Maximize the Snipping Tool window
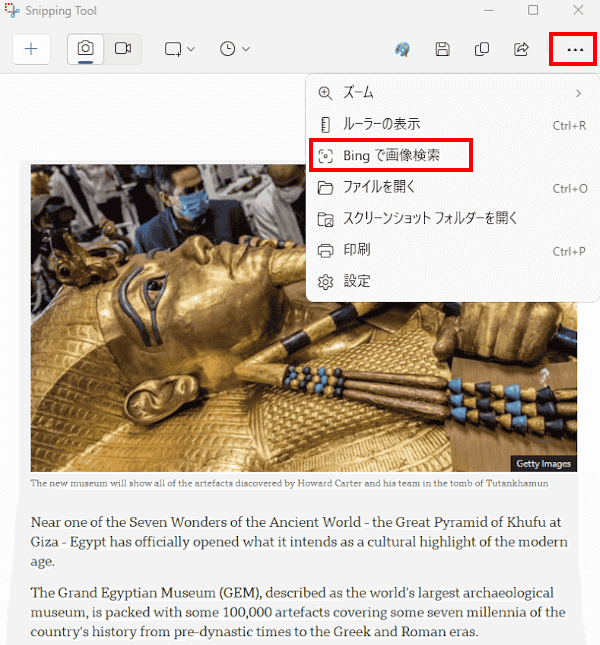The height and width of the screenshot is (645, 600). pos(533,10)
